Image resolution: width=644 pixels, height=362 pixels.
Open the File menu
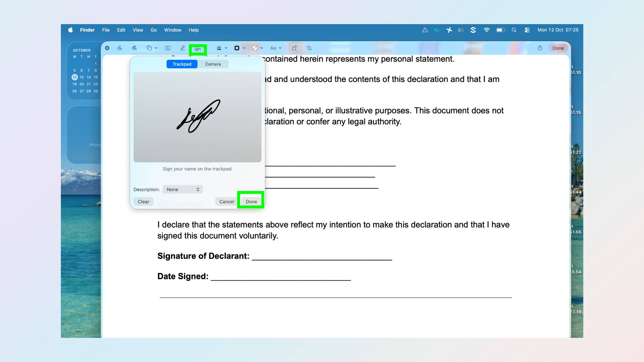[x=106, y=30]
